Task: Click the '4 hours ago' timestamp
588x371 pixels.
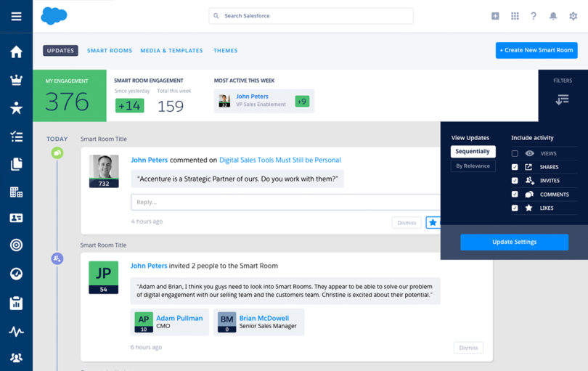Action: 147,221
